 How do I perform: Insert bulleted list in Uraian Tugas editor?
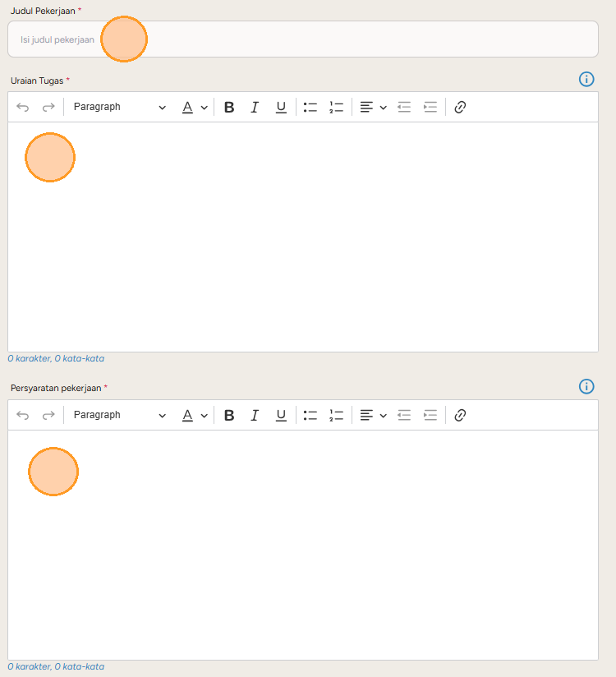(x=310, y=107)
